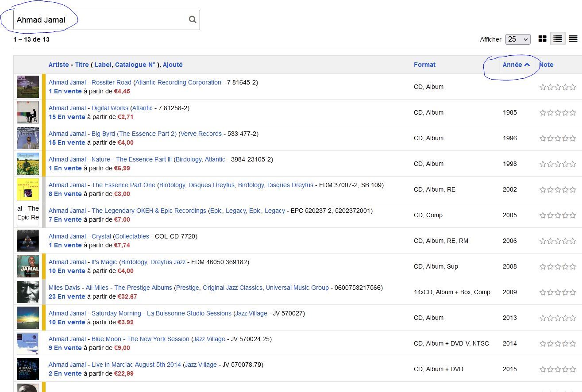Open the Saturday Morning album link
Screen dimensions: 582x392
161,313
